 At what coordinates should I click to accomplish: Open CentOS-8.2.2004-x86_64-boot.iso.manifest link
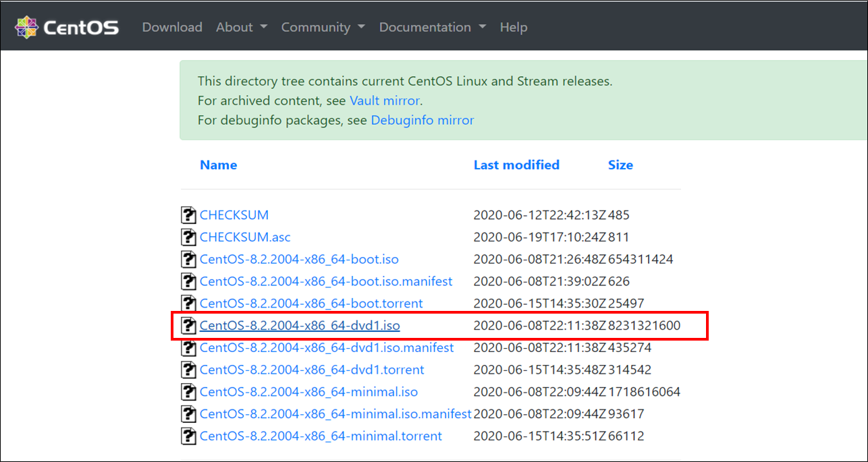[x=326, y=281]
